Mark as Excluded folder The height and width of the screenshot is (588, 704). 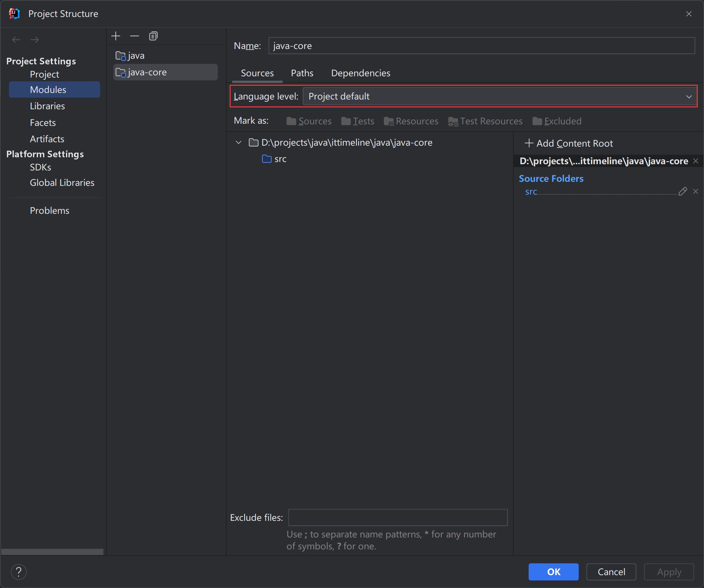pos(557,121)
